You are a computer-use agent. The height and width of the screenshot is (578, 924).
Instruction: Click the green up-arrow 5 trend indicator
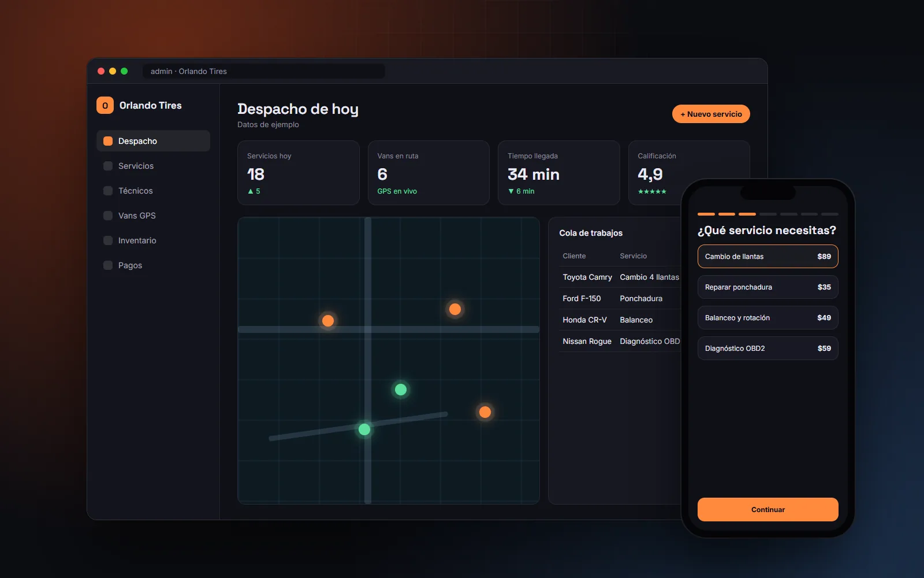pos(254,191)
